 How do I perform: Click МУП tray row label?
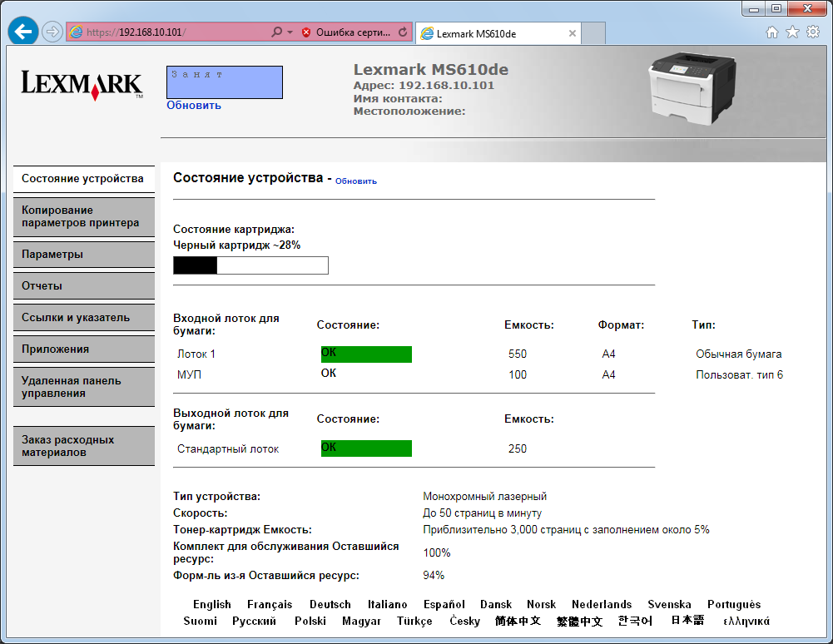point(189,374)
